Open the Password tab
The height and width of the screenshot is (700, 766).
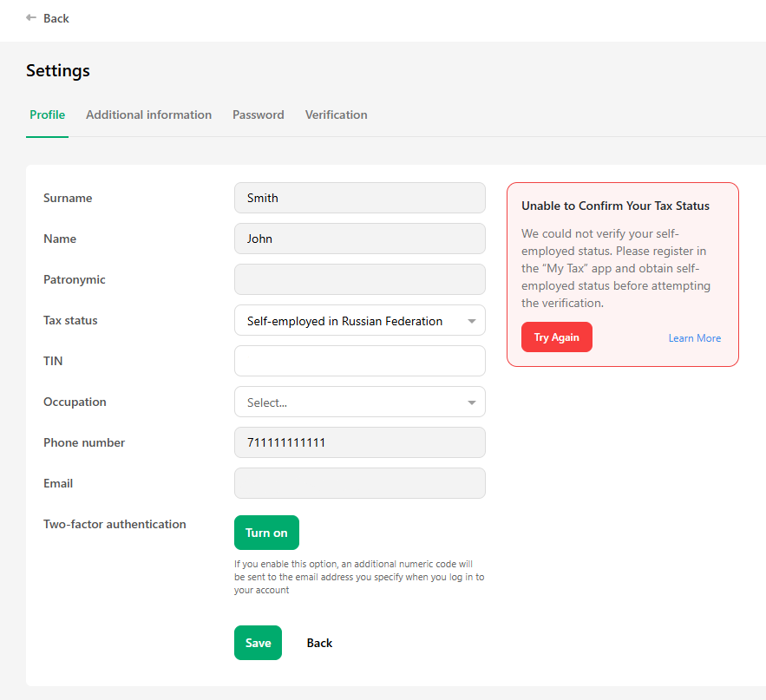click(x=259, y=114)
